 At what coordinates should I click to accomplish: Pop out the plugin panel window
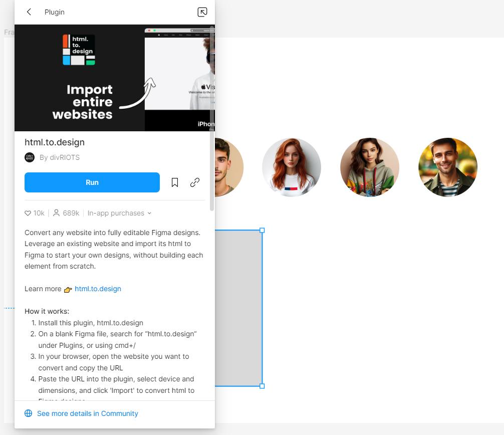pos(202,12)
